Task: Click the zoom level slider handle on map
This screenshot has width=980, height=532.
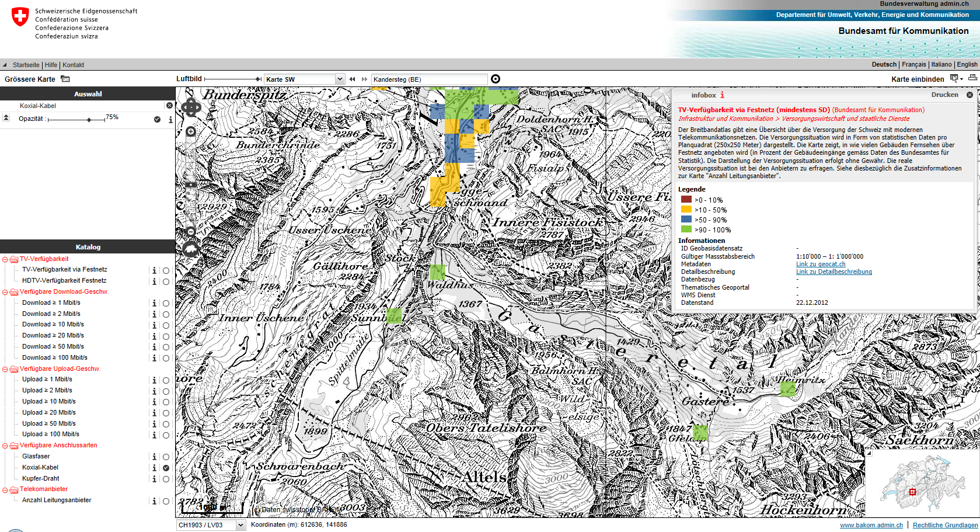Action: 191,185
